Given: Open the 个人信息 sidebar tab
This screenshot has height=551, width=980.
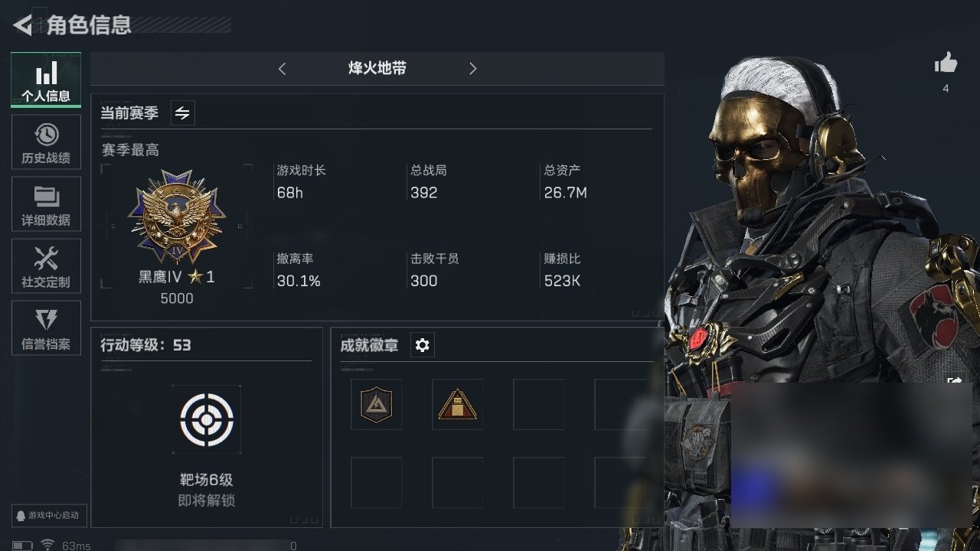Looking at the screenshot, I should [46, 80].
